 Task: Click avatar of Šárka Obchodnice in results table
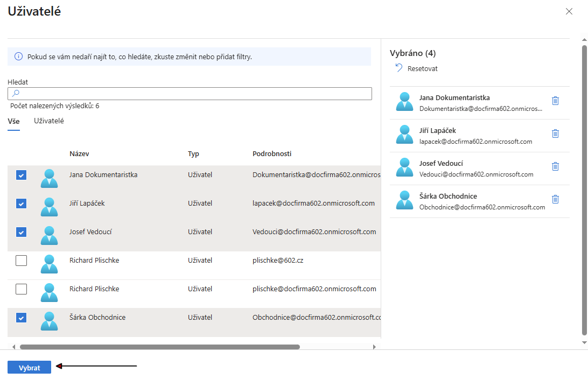[49, 320]
